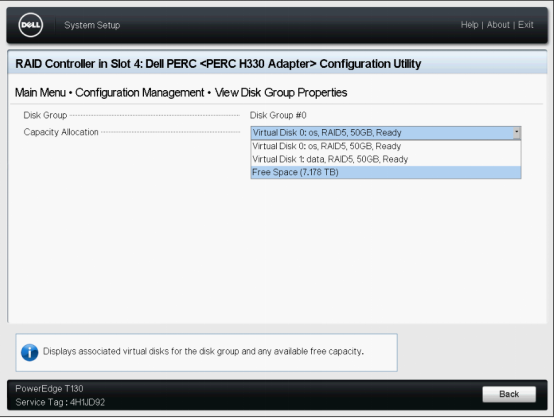Viewport: 554px width, 418px height.
Task: Click the Dell logo icon
Action: coord(31,25)
